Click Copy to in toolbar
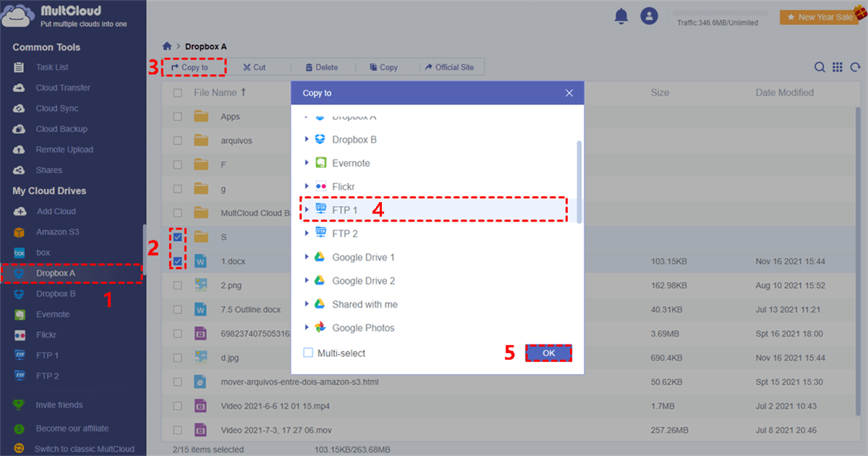The height and width of the screenshot is (456, 868). point(190,67)
